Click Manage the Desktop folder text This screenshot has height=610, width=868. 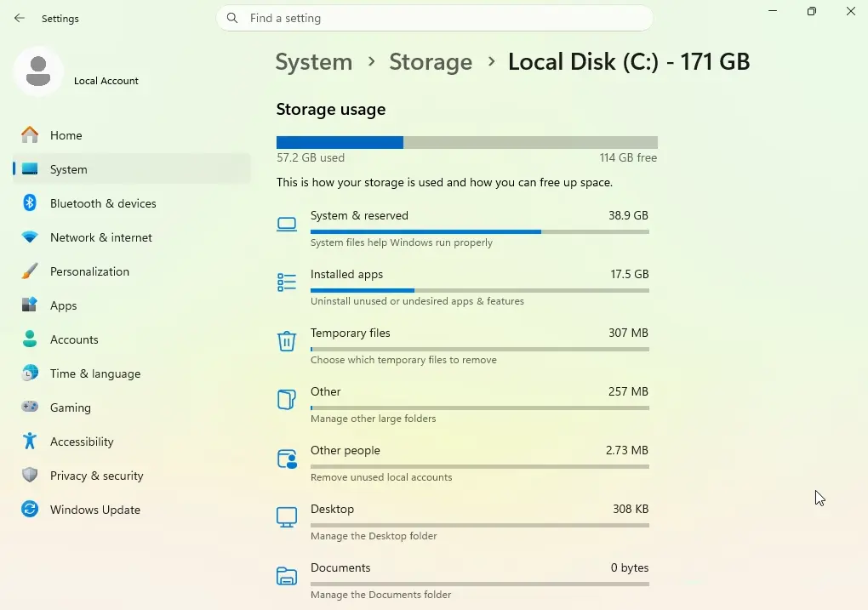pyautogui.click(x=374, y=536)
